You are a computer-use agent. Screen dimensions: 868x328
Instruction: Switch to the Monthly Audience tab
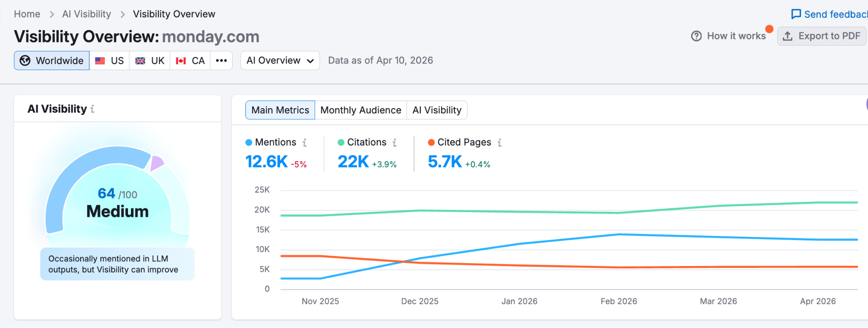coord(361,110)
